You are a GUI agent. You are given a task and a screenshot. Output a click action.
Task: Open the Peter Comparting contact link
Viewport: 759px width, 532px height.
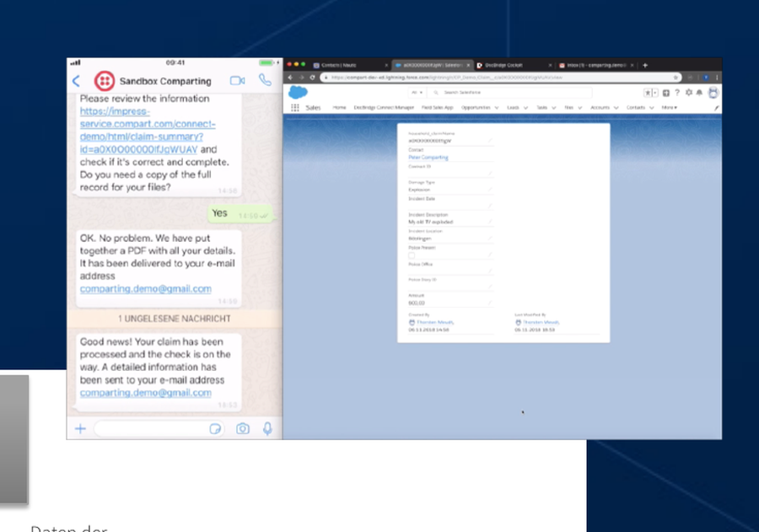click(428, 158)
